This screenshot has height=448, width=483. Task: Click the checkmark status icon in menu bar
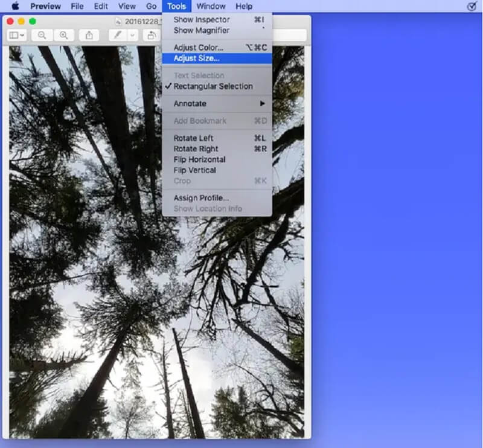[x=472, y=7]
